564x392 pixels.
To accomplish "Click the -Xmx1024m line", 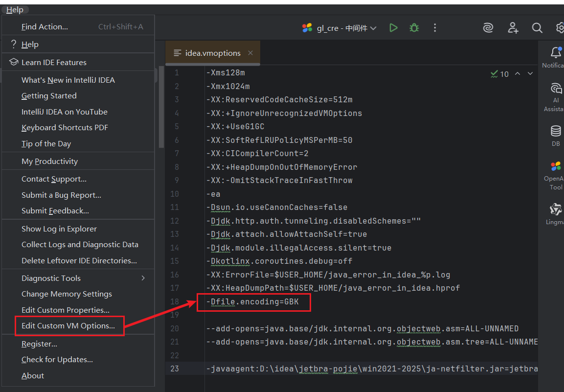I will (x=228, y=87).
